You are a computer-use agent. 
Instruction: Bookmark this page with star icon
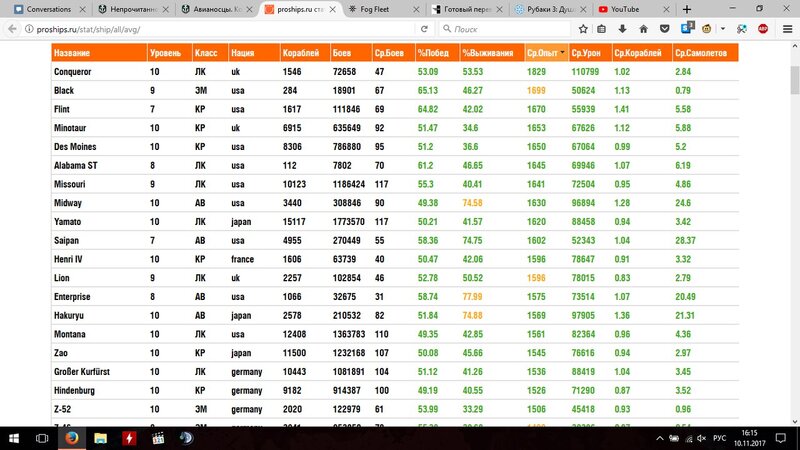click(583, 29)
